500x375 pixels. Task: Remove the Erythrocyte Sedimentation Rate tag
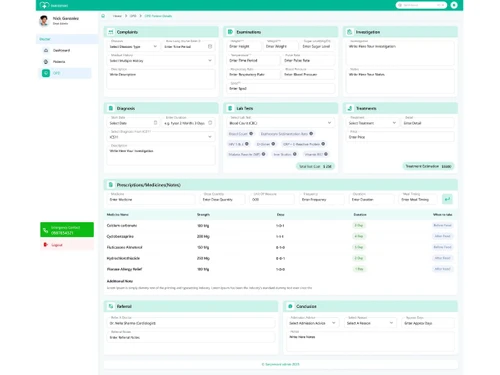311,134
